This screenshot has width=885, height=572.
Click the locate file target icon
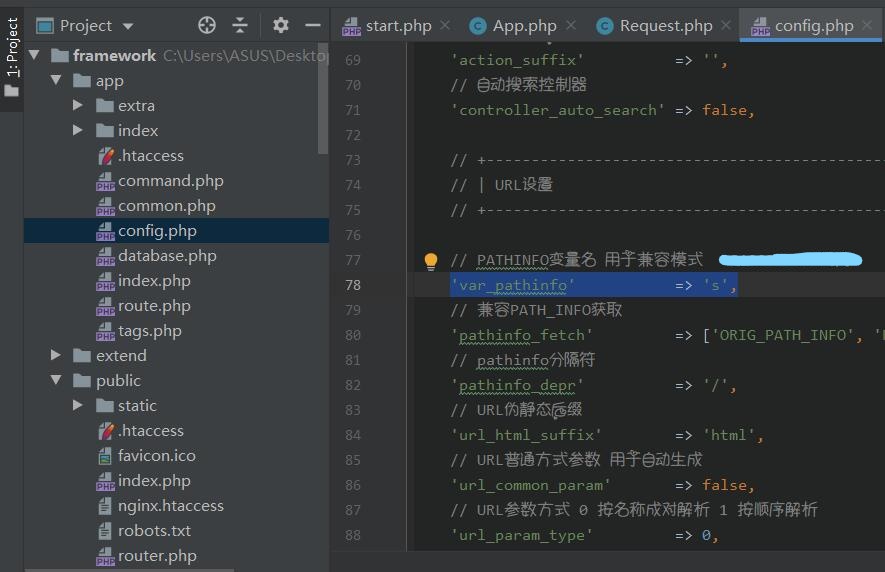(207, 25)
